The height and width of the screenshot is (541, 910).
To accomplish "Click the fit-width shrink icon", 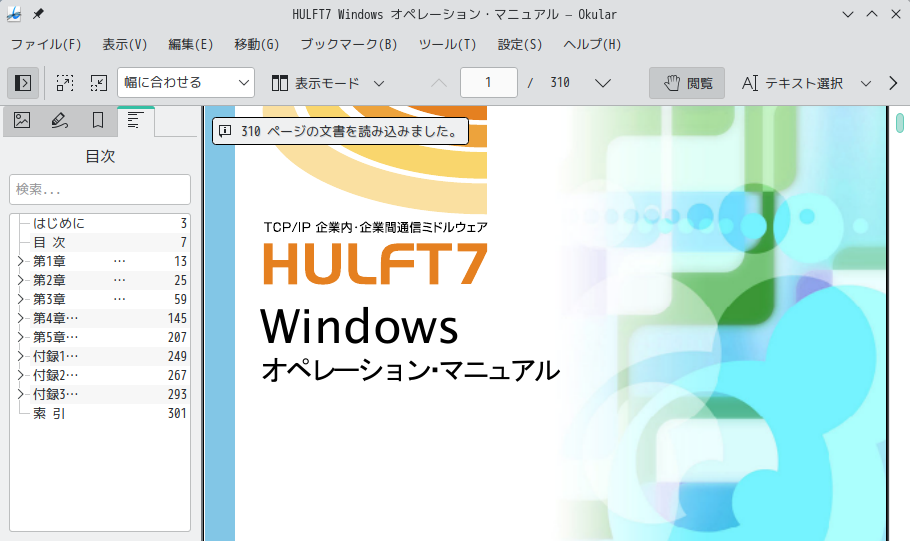I will pyautogui.click(x=99, y=83).
